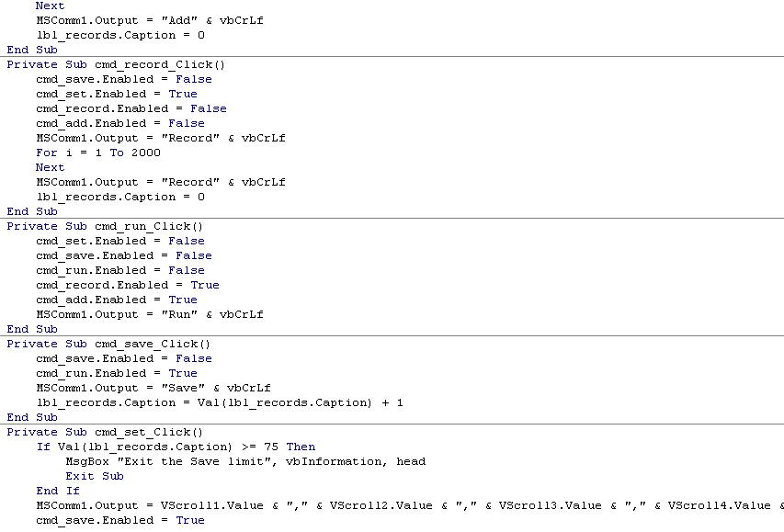Click the 'If Val(lbl_records.Caption) >= 75 Then' line
The image size is (784, 532).
click(176, 447)
